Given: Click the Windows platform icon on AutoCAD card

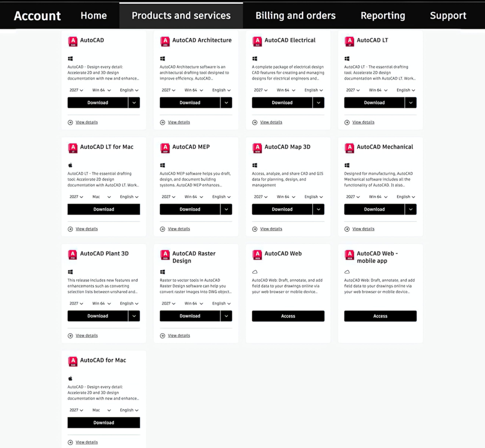Looking at the screenshot, I should 70,58.
